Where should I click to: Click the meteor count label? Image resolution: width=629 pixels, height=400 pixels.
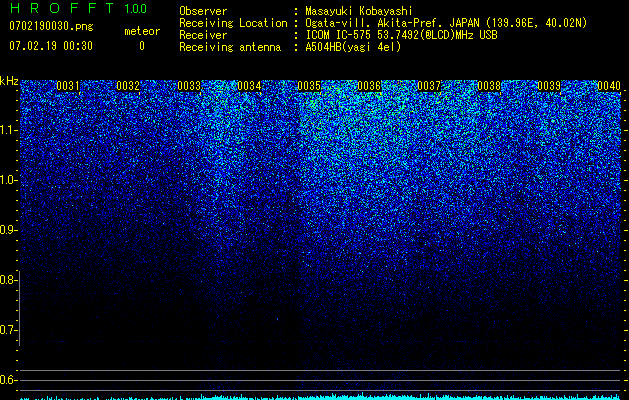pyautogui.click(x=142, y=31)
